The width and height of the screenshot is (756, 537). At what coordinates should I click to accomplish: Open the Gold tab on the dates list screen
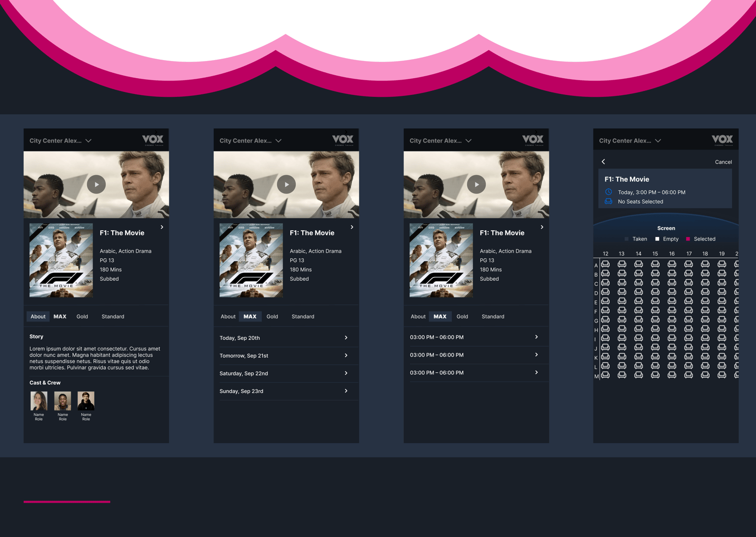coord(272,317)
